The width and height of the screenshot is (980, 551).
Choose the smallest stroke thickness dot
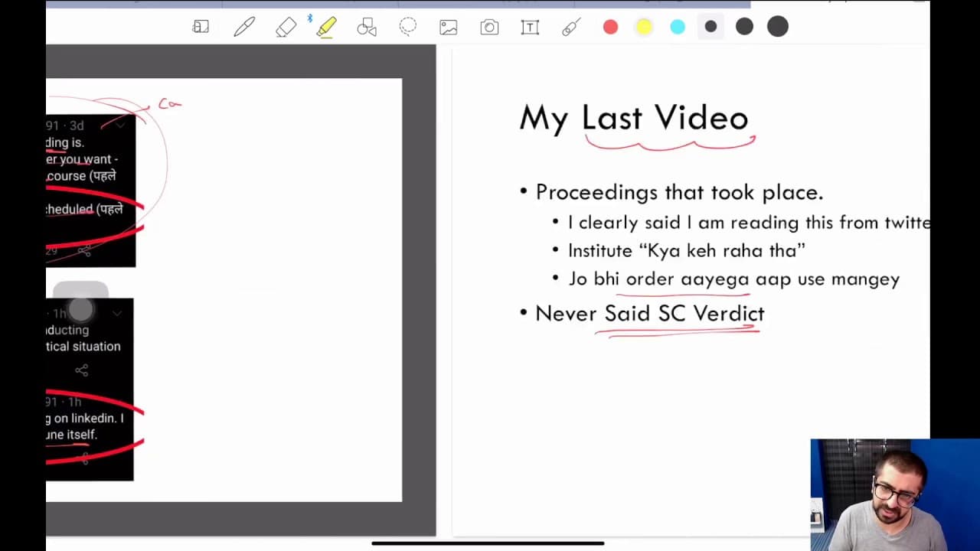click(710, 27)
